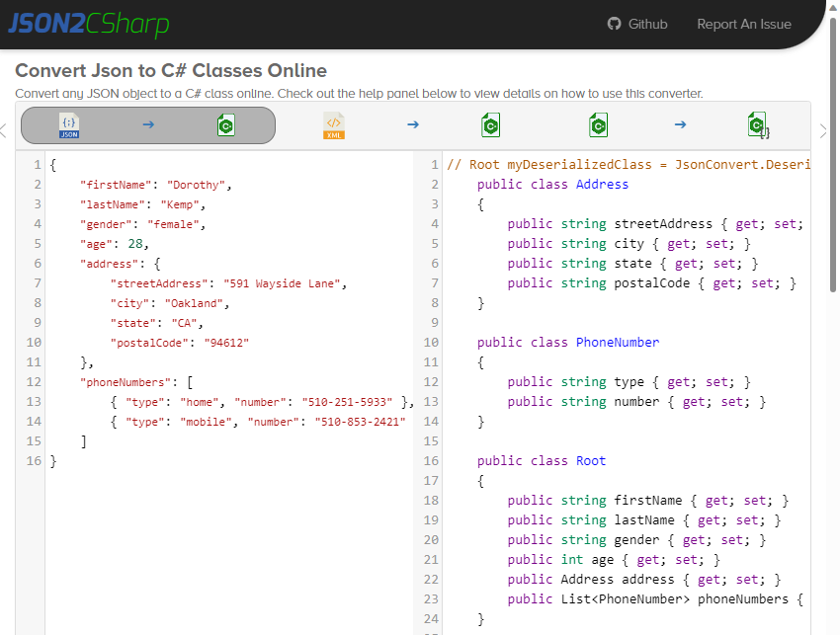
Task: Click the JSON2CSharp logo
Action: click(89, 25)
